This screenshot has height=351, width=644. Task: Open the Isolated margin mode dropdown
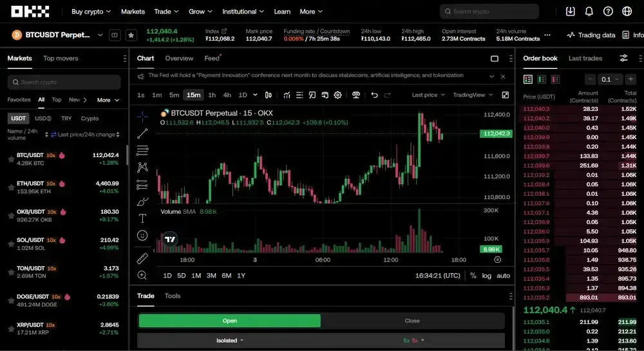point(230,340)
